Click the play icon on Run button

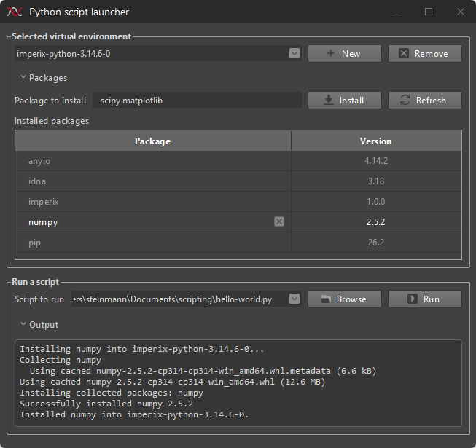pos(412,299)
